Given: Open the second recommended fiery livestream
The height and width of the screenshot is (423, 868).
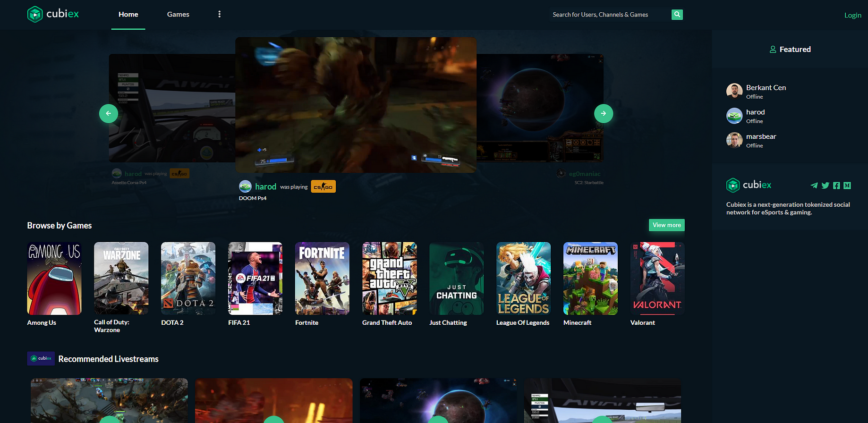Looking at the screenshot, I should click(x=274, y=400).
